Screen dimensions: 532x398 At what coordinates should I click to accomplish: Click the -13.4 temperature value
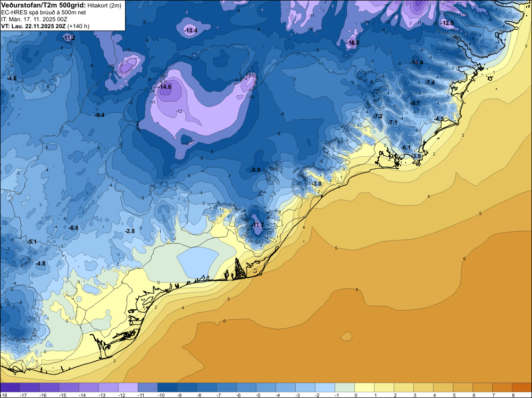191,30
